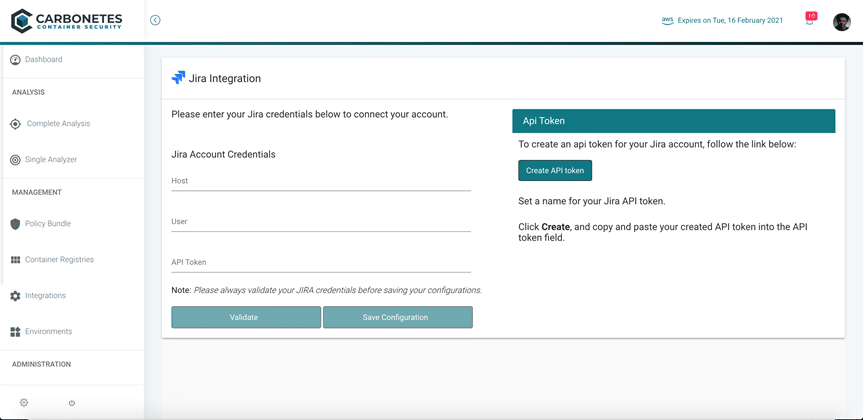Screen dimensions: 863x420
Task: Go to Single Analyzer
Action: tap(51, 160)
